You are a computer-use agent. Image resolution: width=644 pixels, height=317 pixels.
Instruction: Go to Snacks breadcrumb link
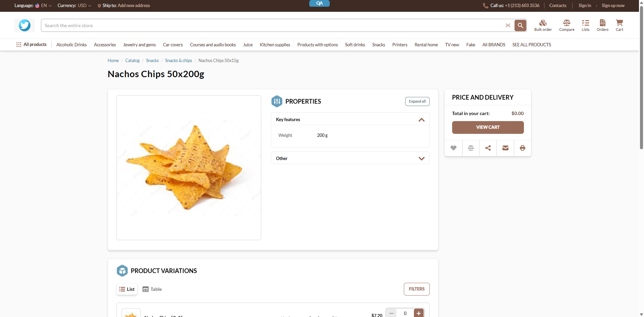pos(152,61)
